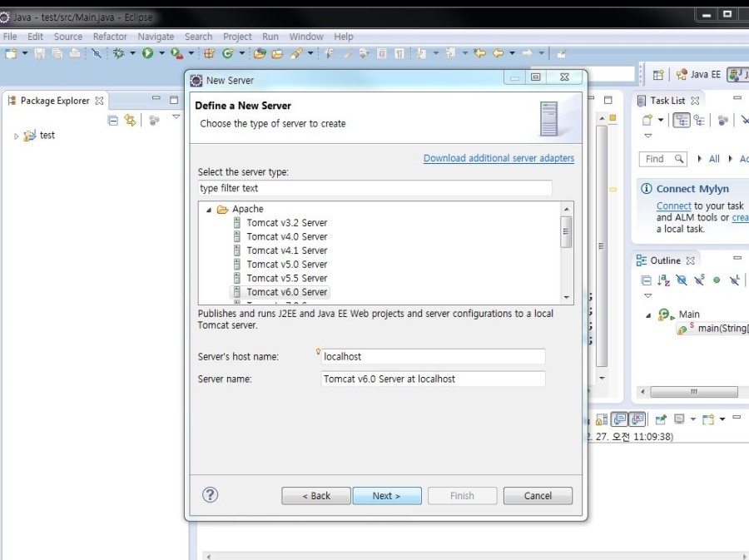The height and width of the screenshot is (560, 749).
Task: Click the Server name field
Action: [433, 379]
